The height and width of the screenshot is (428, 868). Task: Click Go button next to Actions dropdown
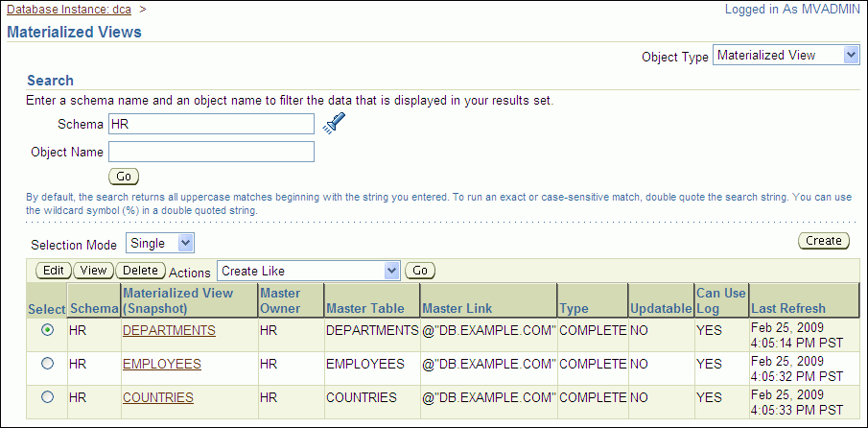click(x=420, y=271)
